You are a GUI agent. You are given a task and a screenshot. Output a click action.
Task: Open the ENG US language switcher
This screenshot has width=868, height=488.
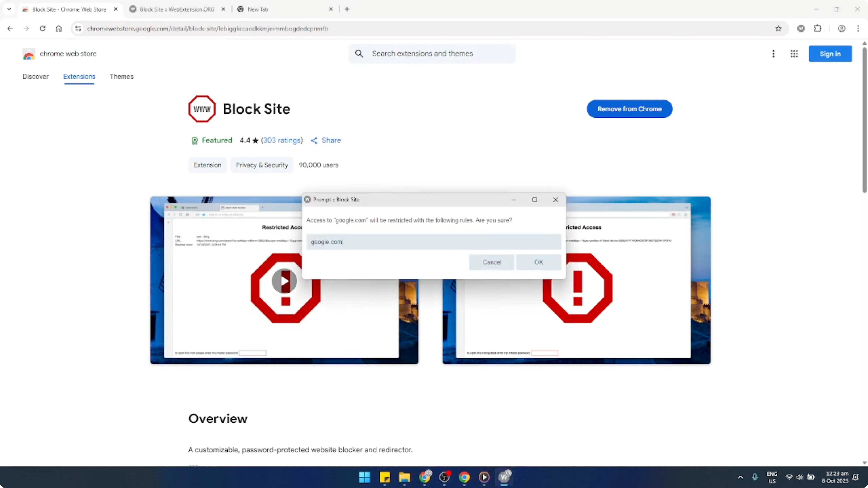click(772, 477)
